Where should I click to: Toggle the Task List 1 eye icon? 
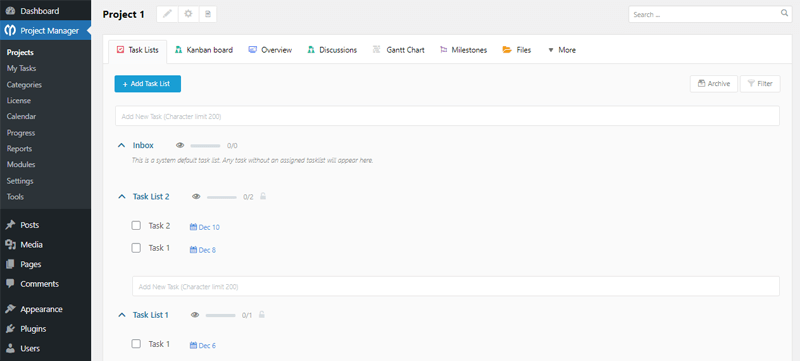point(194,315)
